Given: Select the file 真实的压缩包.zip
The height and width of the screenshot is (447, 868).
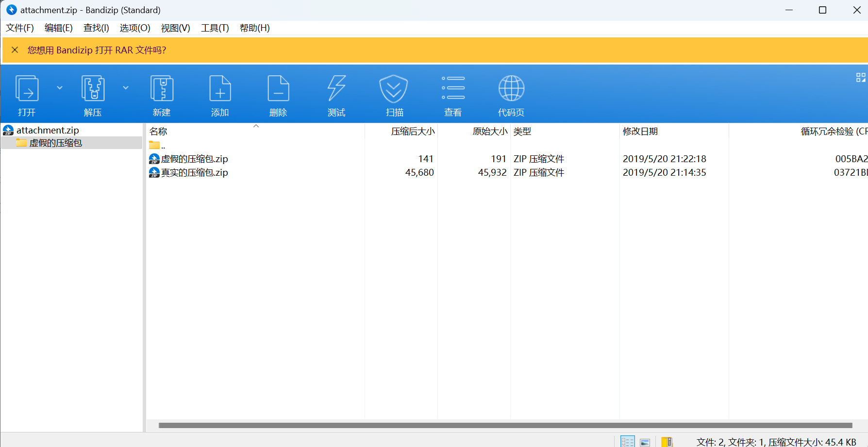Looking at the screenshot, I should 194,172.
